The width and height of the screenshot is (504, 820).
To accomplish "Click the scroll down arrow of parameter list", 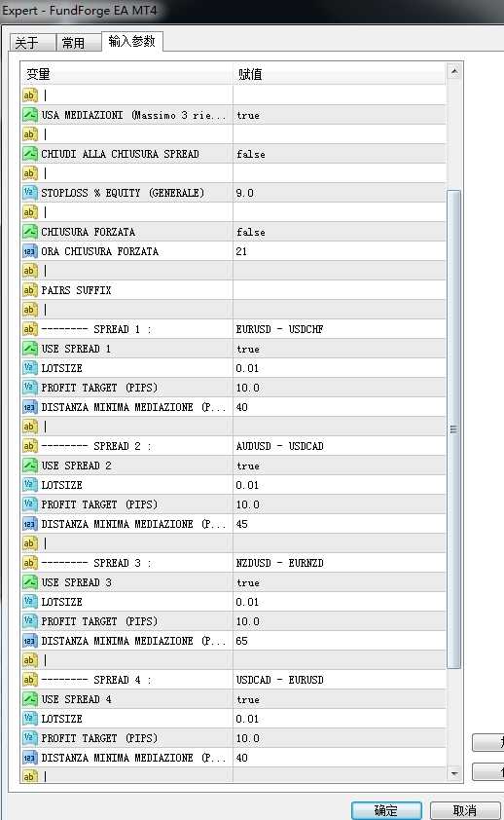I will (454, 773).
